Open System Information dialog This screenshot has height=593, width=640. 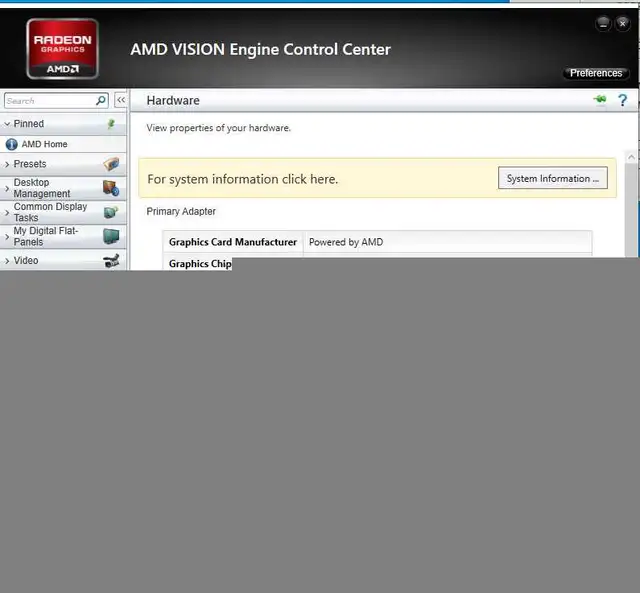(x=553, y=178)
